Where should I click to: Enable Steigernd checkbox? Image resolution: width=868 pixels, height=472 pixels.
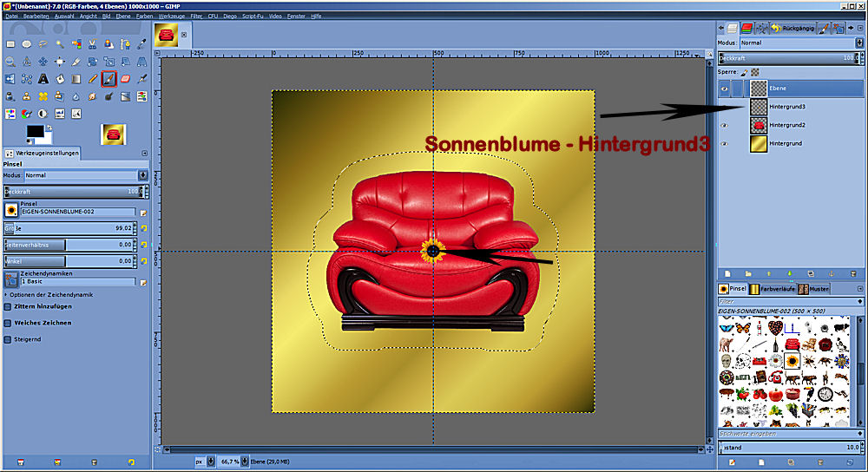(8, 340)
